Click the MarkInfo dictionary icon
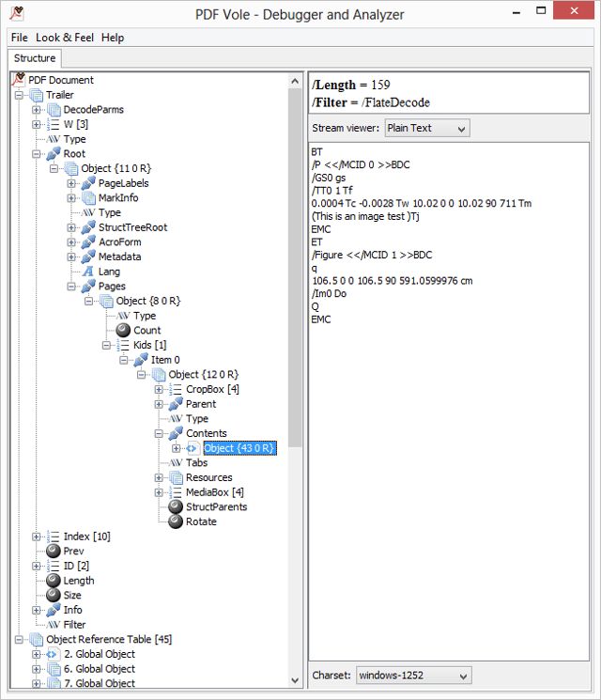This screenshot has width=601, height=700. coord(88,197)
